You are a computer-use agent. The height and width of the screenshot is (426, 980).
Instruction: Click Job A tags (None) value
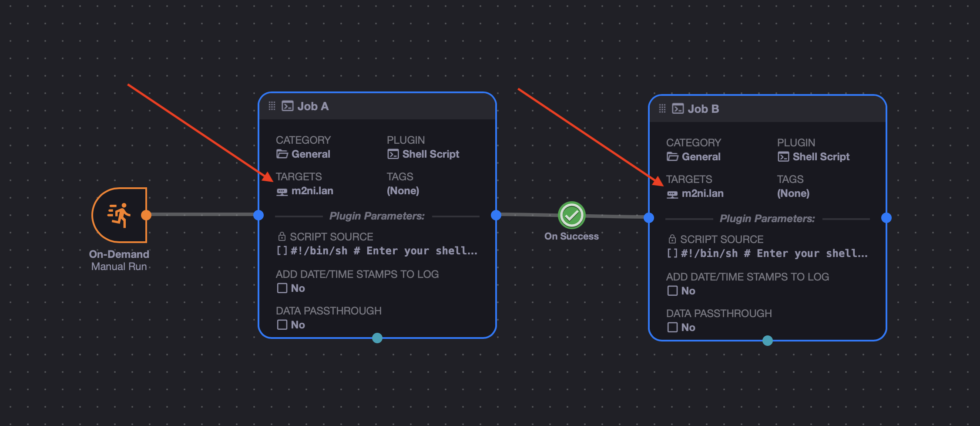(403, 191)
